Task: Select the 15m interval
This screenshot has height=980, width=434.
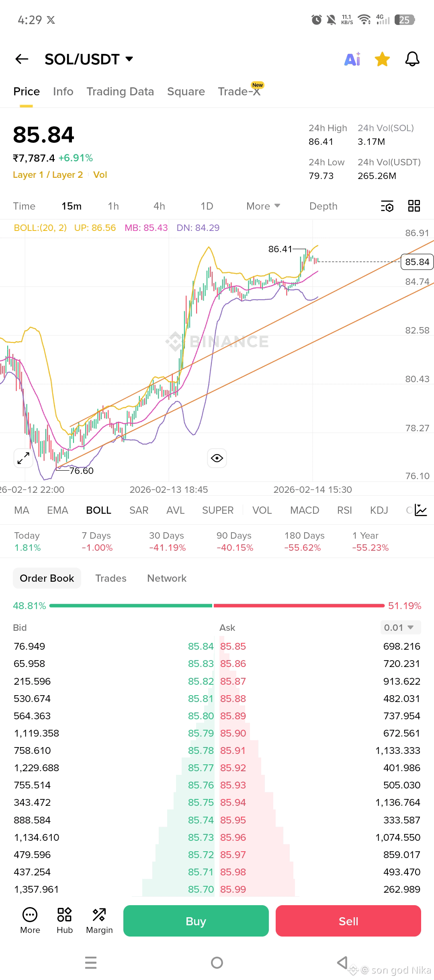Action: [x=72, y=206]
